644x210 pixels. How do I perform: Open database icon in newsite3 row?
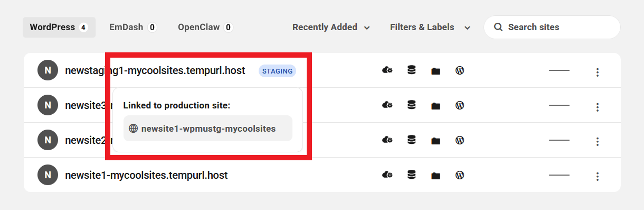click(412, 105)
